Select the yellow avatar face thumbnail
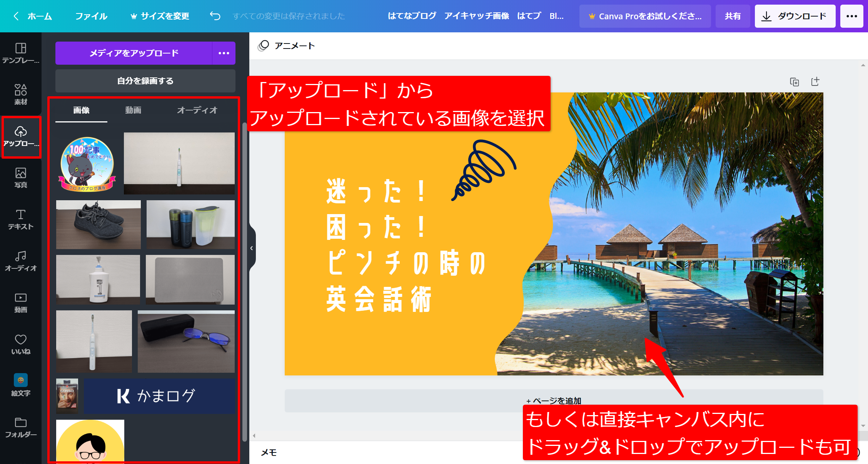The width and height of the screenshot is (868, 464). 90,441
